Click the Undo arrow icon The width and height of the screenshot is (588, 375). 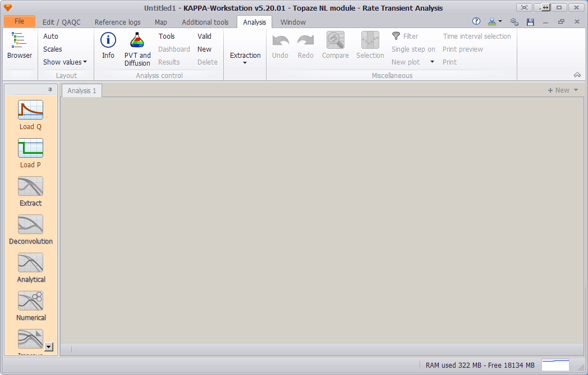tap(280, 40)
